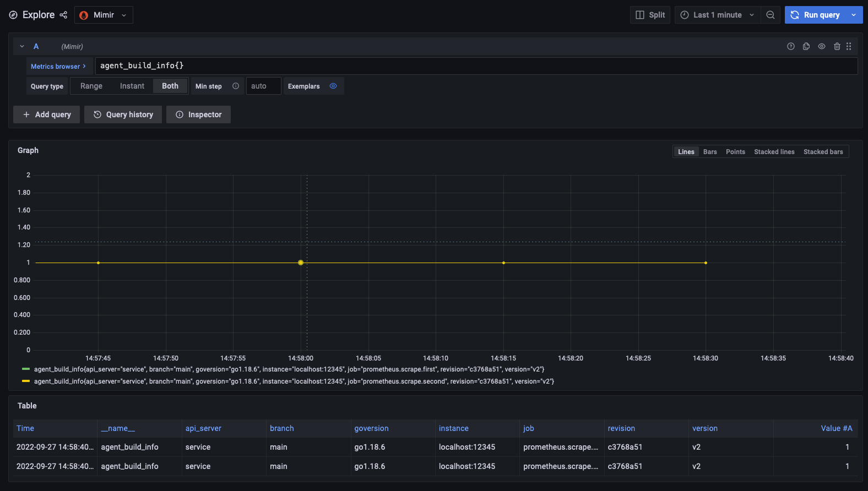The height and width of the screenshot is (491, 868).
Task: Switch graph style to Bars
Action: [710, 152]
